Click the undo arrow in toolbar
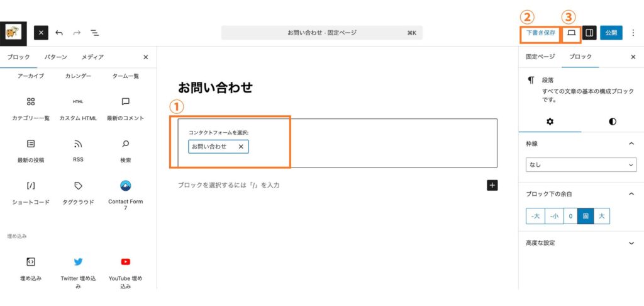The image size is (644, 306). (x=59, y=33)
